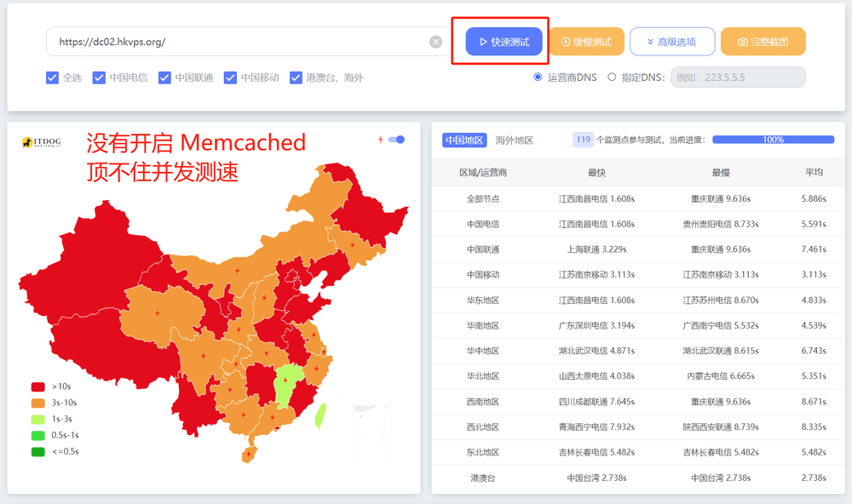
Task: Click the clear (X) icon in URL field
Action: click(x=435, y=42)
